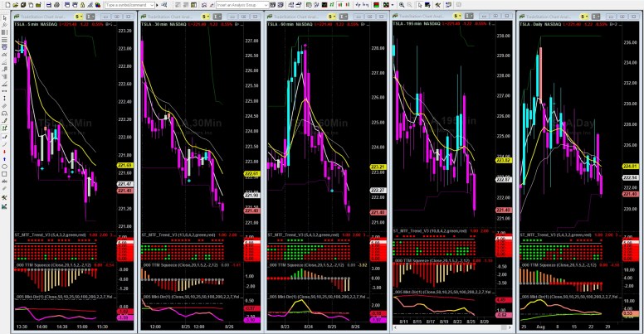
Task: Expand the Insert an Analysis Group dropdown
Action: coord(266,5)
